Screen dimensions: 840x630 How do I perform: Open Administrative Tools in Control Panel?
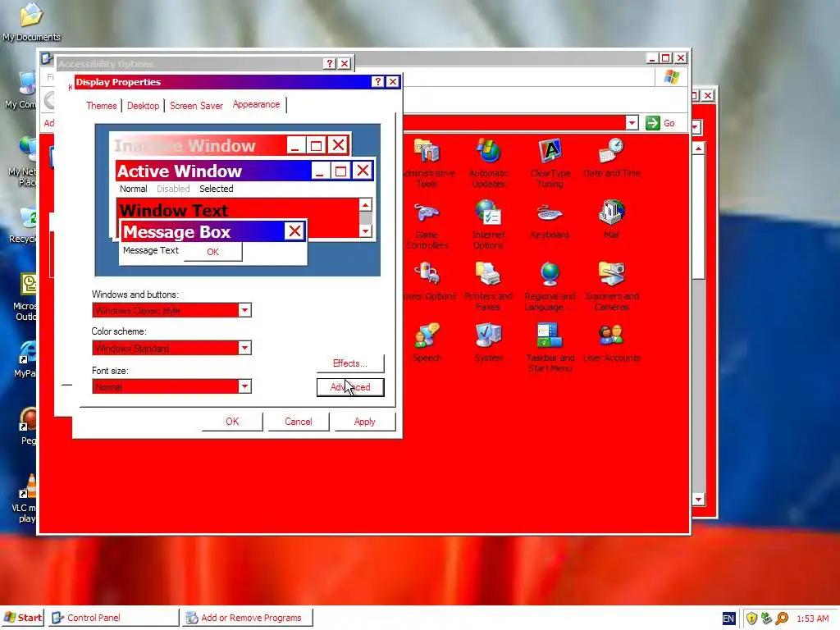click(x=427, y=162)
